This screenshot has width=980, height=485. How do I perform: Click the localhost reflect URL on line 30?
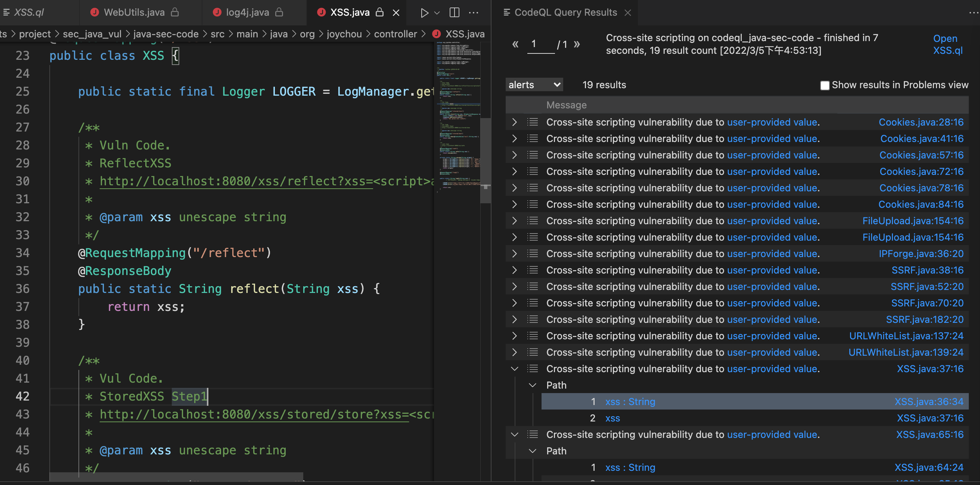[x=236, y=181]
